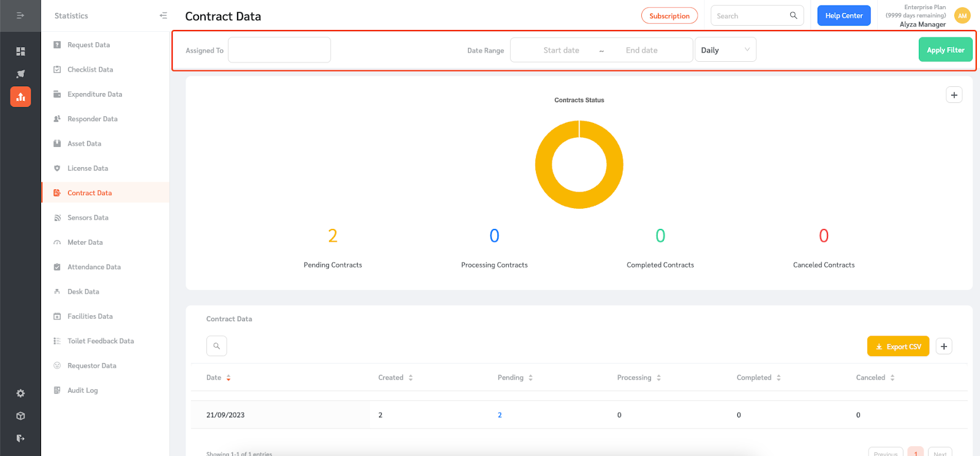Open the blue pending count 2 link
The height and width of the screenshot is (456, 980).
coord(500,415)
